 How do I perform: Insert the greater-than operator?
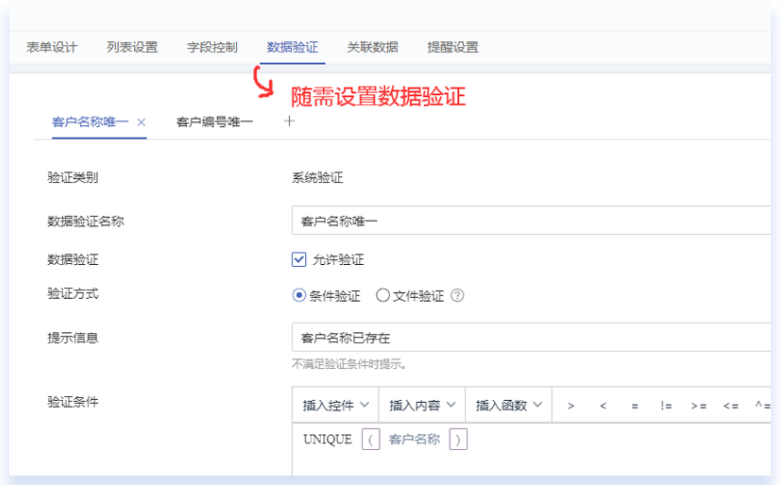tap(571, 406)
